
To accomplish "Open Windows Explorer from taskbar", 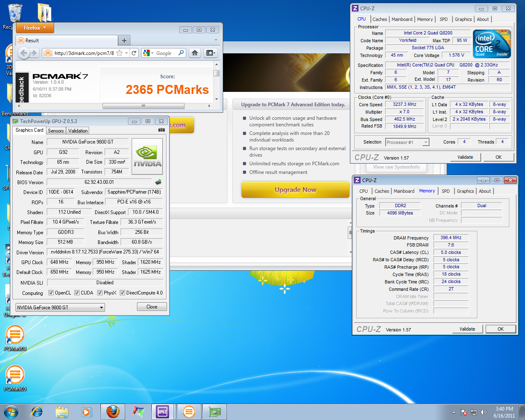I will 62,411.
